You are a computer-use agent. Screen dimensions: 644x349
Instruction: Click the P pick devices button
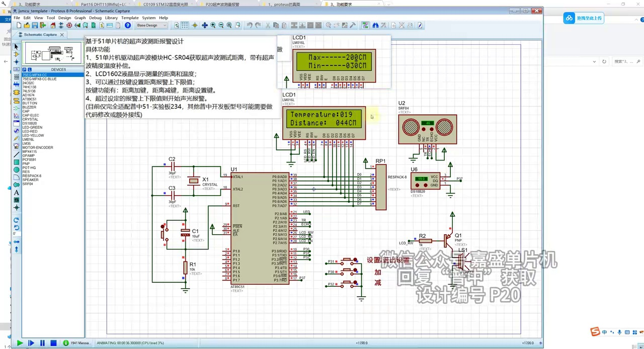click(x=24, y=69)
